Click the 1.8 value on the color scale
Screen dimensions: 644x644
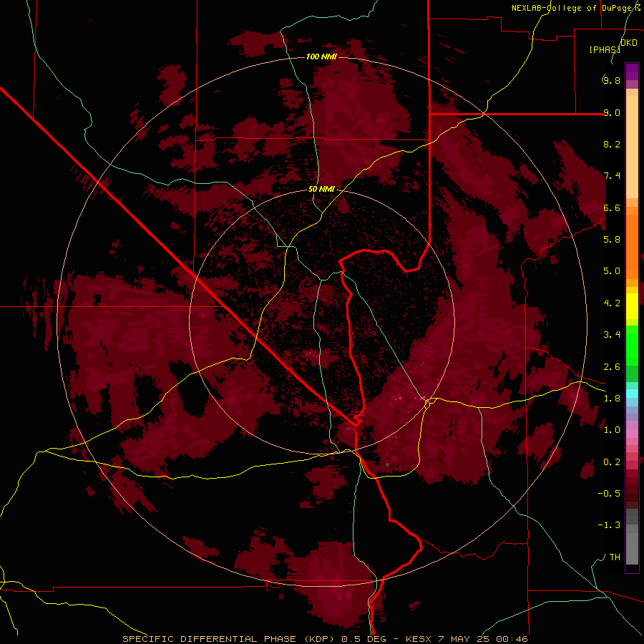(x=612, y=399)
